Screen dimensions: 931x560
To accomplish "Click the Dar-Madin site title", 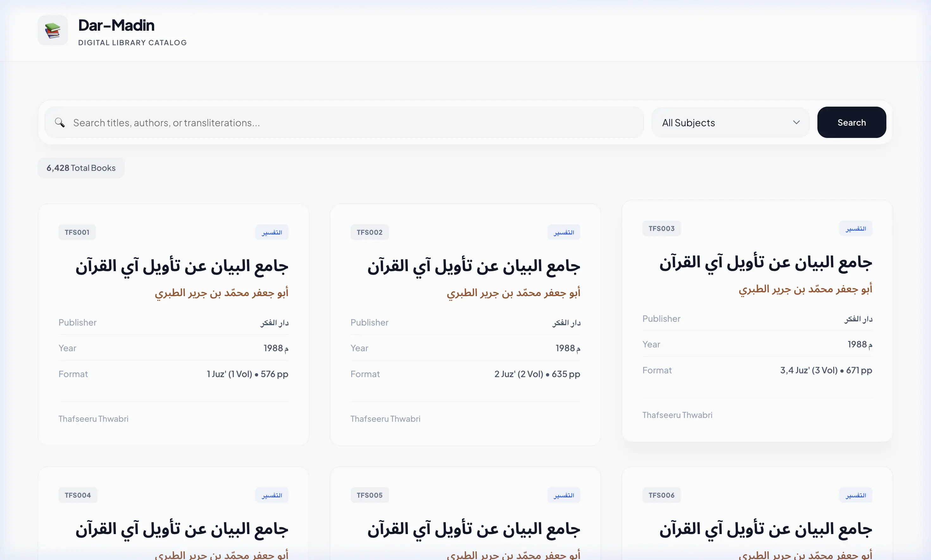I will coord(116,25).
